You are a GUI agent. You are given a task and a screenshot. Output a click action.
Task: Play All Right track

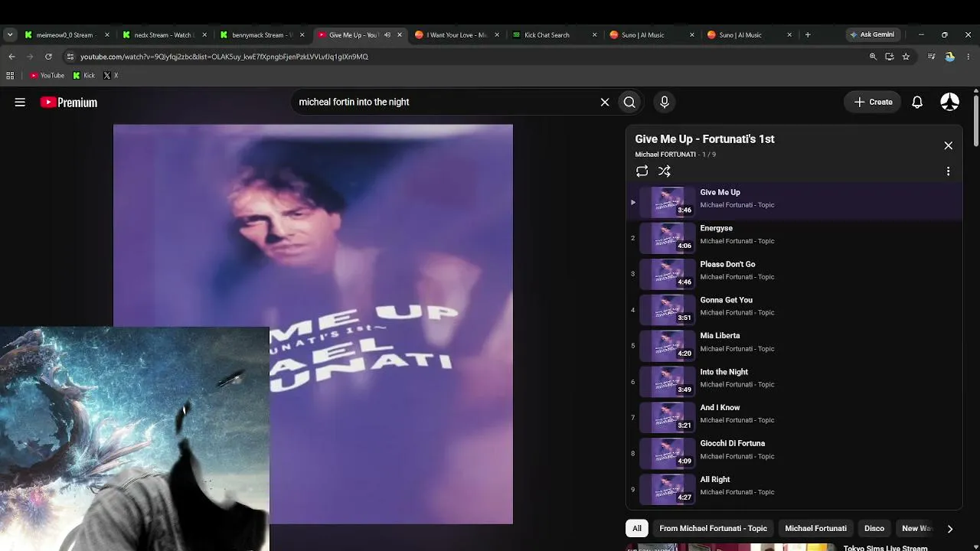[x=795, y=490]
